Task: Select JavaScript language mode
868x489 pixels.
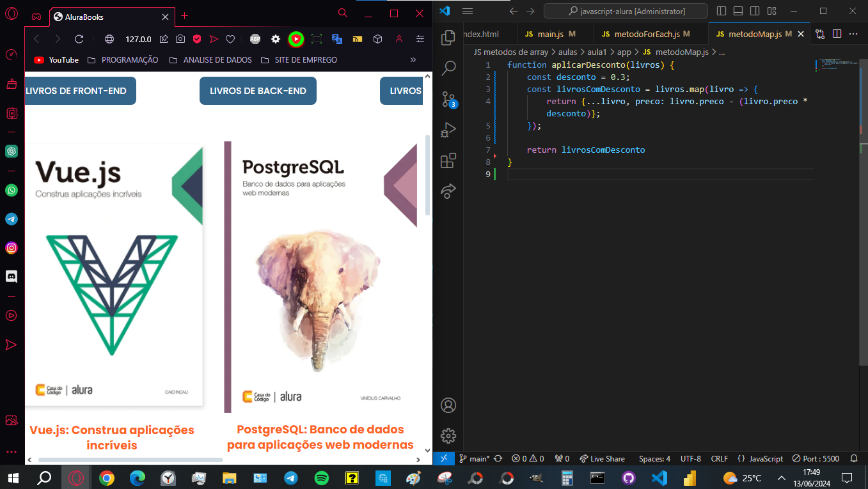Action: tap(760, 458)
